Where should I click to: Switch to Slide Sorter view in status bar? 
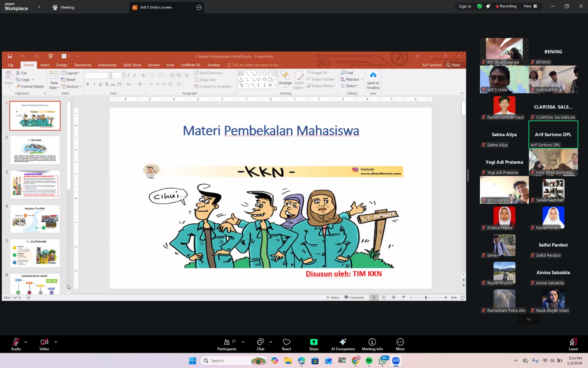(384, 297)
